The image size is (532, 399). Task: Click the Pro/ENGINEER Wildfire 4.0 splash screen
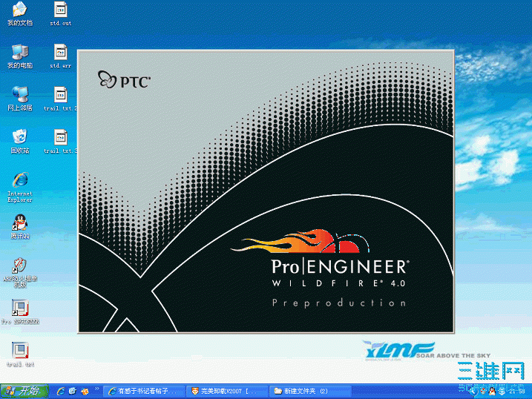point(266,191)
